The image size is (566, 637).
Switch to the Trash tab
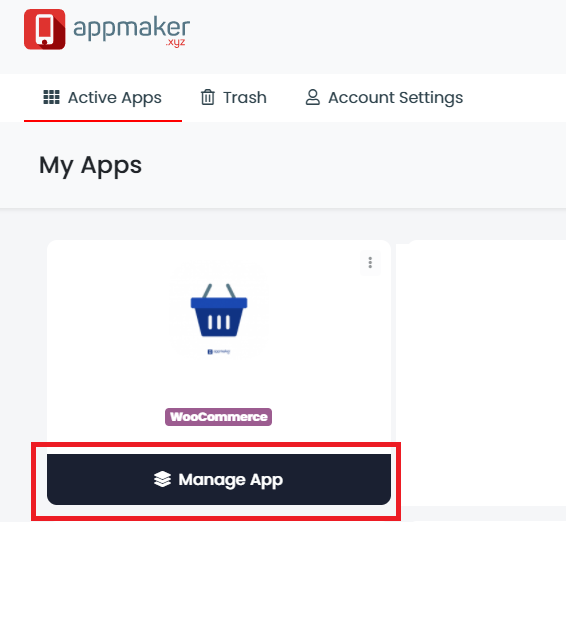coord(234,98)
